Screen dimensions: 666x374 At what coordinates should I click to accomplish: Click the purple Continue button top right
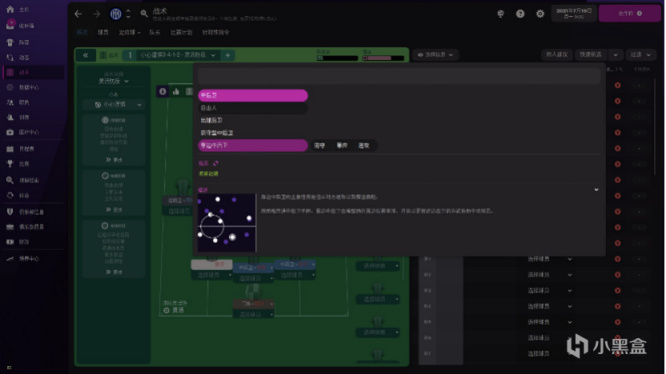pos(629,14)
